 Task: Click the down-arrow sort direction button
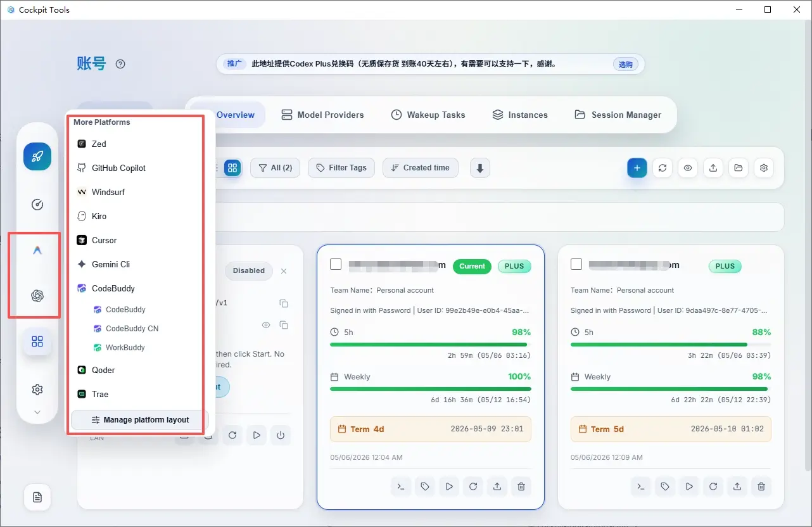pos(480,168)
